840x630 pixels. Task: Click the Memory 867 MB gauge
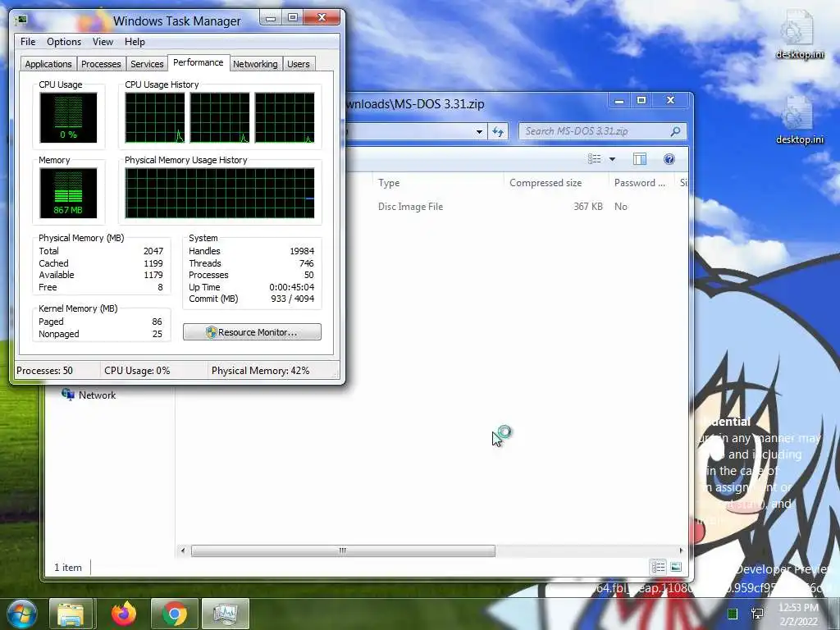point(68,193)
